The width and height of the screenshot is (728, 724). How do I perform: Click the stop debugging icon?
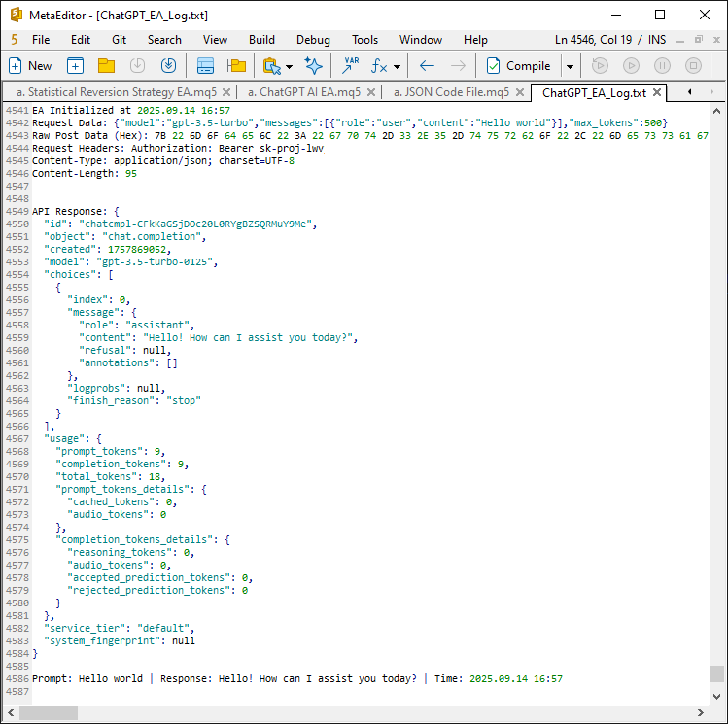[x=693, y=66]
